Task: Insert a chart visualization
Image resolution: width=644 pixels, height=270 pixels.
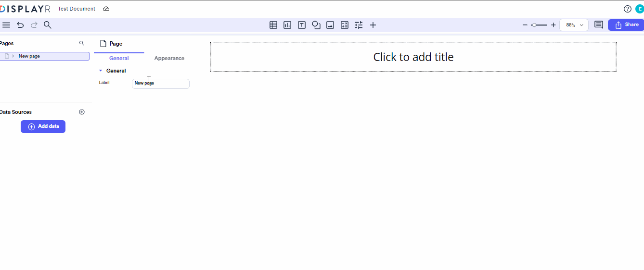Action: pos(287,25)
